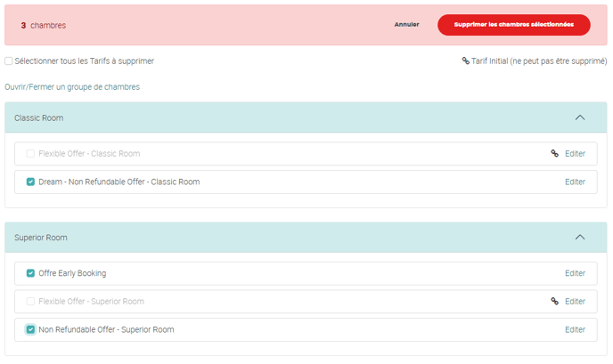Uncheck Dream - Non Refundable Offer - Classic Room

31,182
